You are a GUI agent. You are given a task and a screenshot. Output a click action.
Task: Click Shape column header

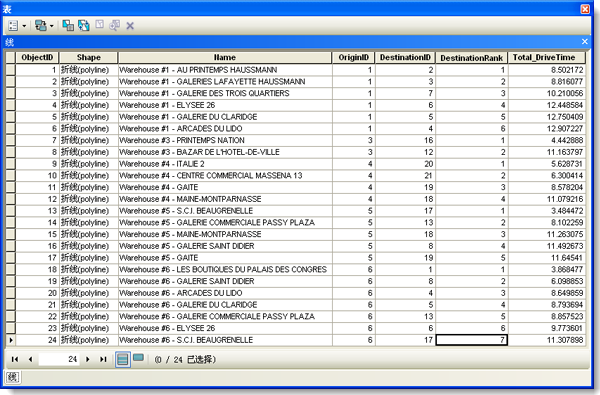pos(89,57)
